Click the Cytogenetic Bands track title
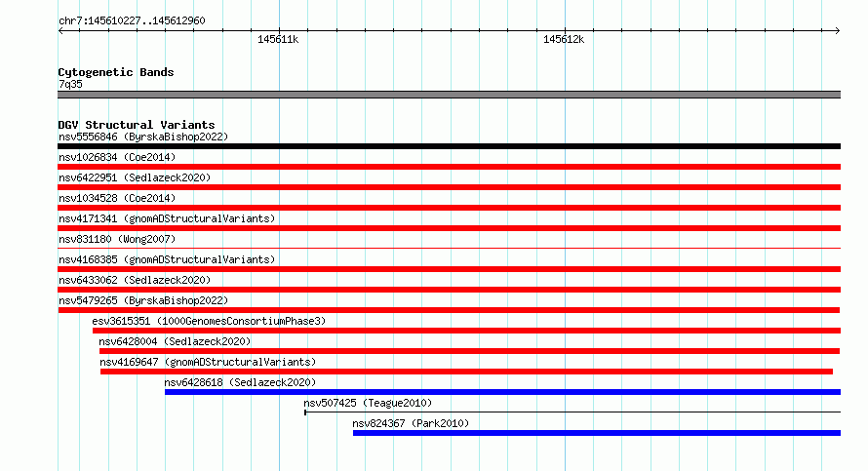The width and height of the screenshot is (868, 471). coord(116,72)
